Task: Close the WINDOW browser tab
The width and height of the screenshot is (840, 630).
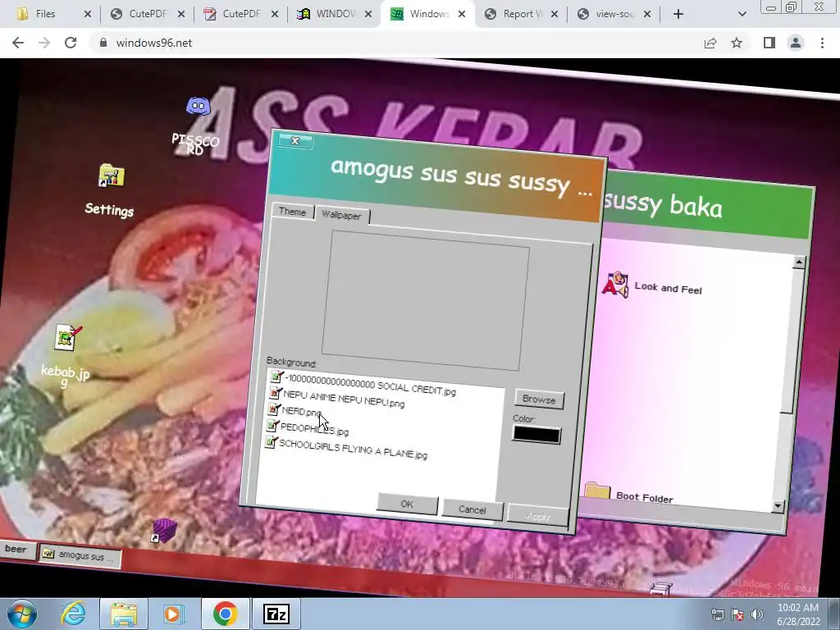Action: coord(368,14)
